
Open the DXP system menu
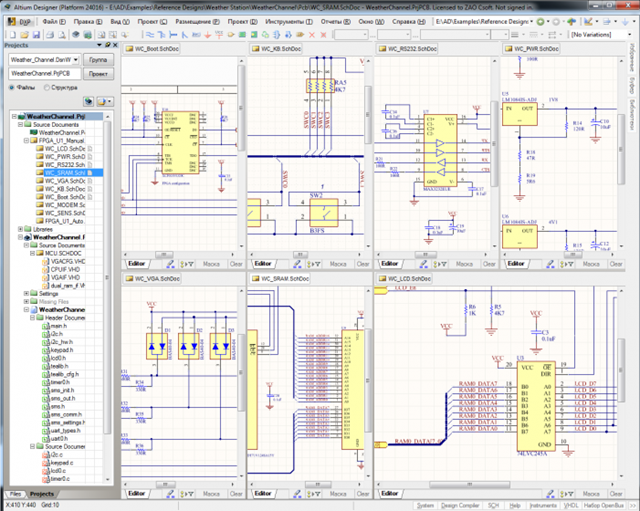[20, 22]
